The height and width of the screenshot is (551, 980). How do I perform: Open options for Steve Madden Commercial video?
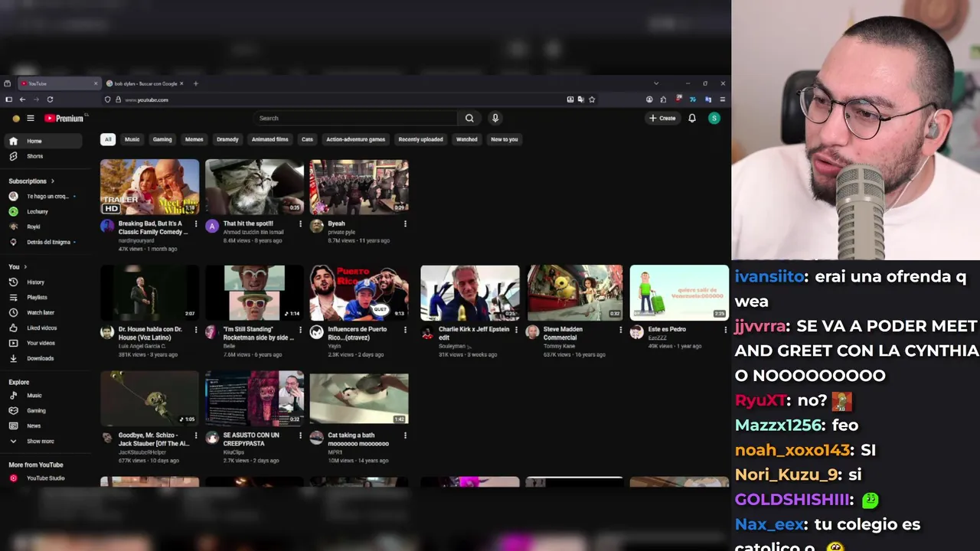[620, 330]
